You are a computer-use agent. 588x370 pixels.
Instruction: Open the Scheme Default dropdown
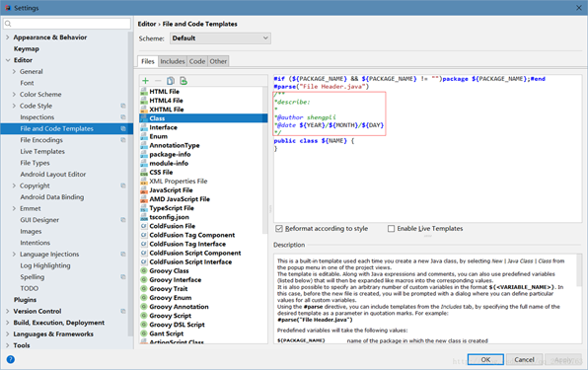coord(221,38)
